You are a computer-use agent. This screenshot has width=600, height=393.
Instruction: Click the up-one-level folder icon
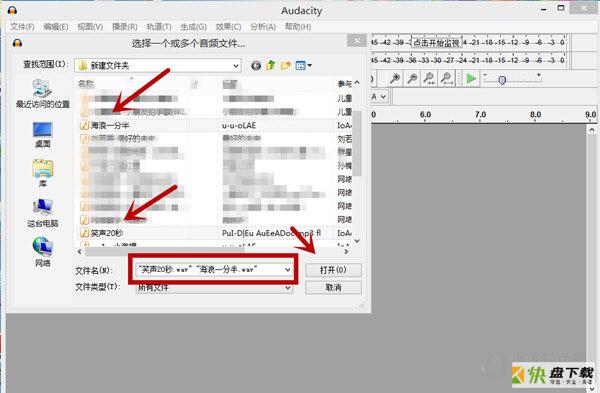point(271,65)
